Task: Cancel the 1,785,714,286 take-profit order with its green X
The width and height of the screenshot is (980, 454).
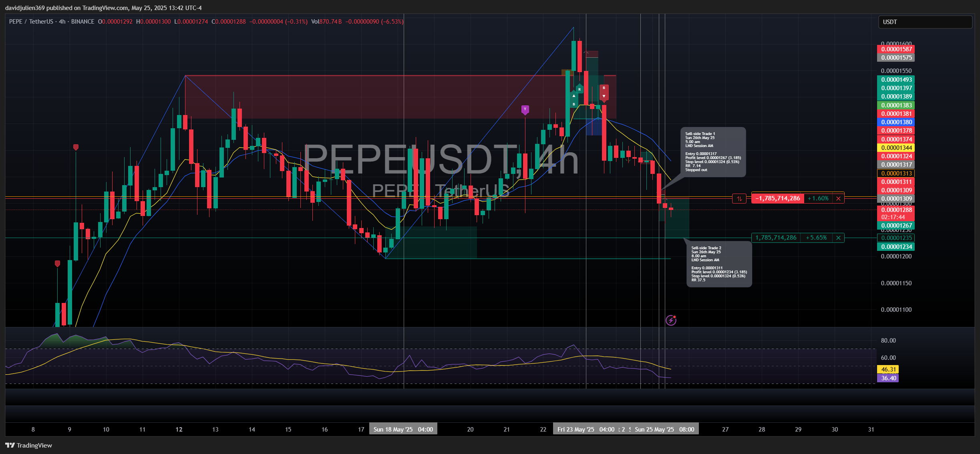Action: click(x=838, y=238)
